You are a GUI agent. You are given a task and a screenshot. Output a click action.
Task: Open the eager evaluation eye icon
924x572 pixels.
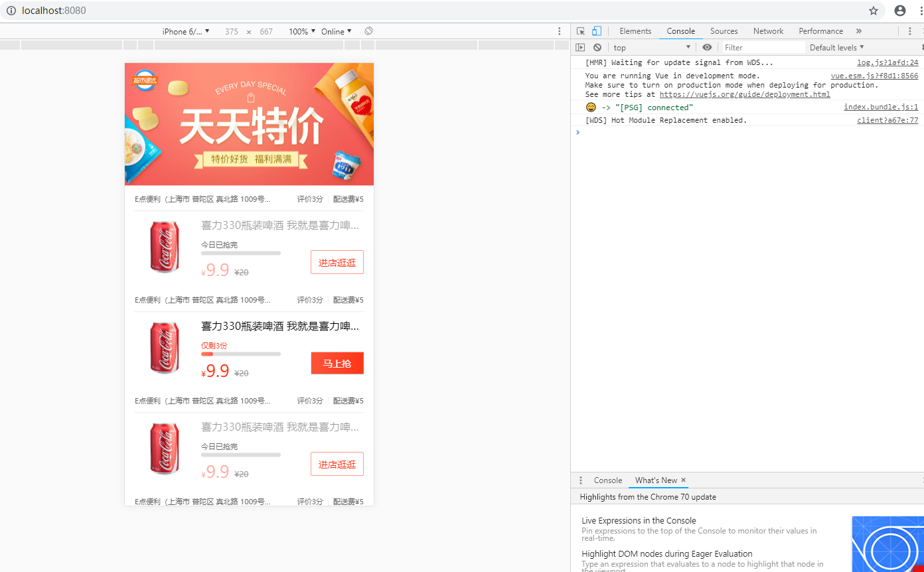pos(707,47)
